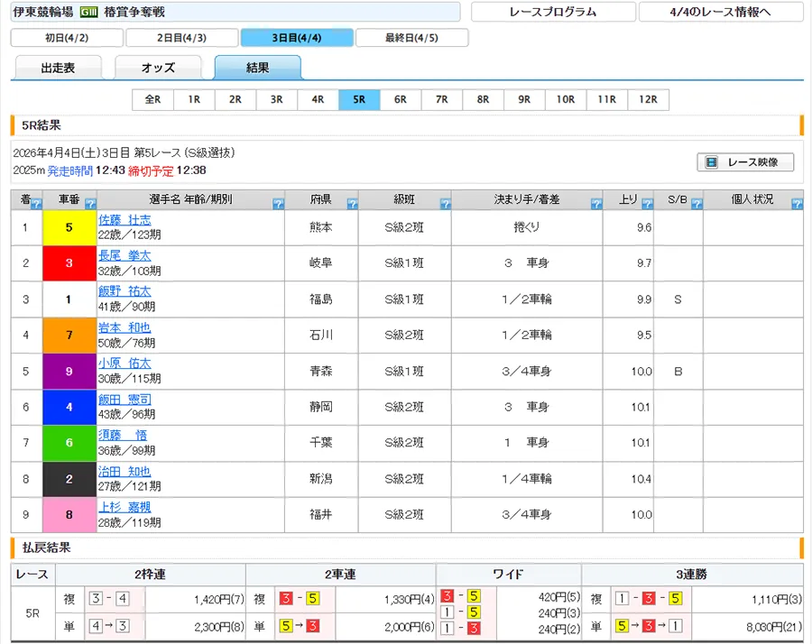Click help icon beside 上り column header

tap(646, 205)
